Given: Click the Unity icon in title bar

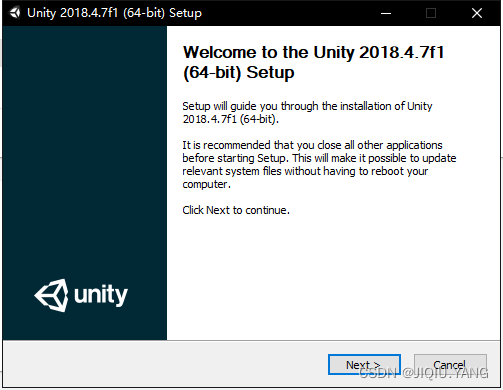Looking at the screenshot, I should click(x=15, y=13).
